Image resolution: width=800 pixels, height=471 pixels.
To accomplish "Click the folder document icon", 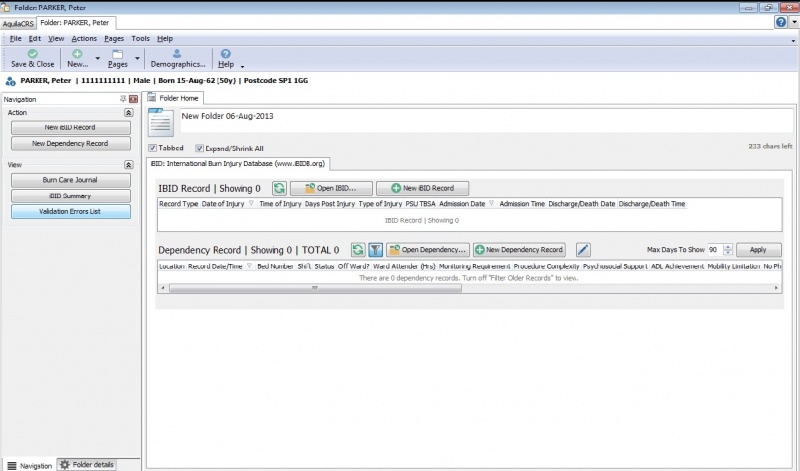I will pos(161,122).
